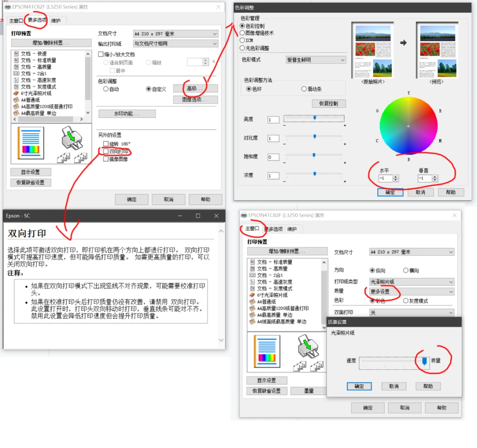Open 图像选项 settings button
The image size is (477, 448).
click(x=196, y=100)
